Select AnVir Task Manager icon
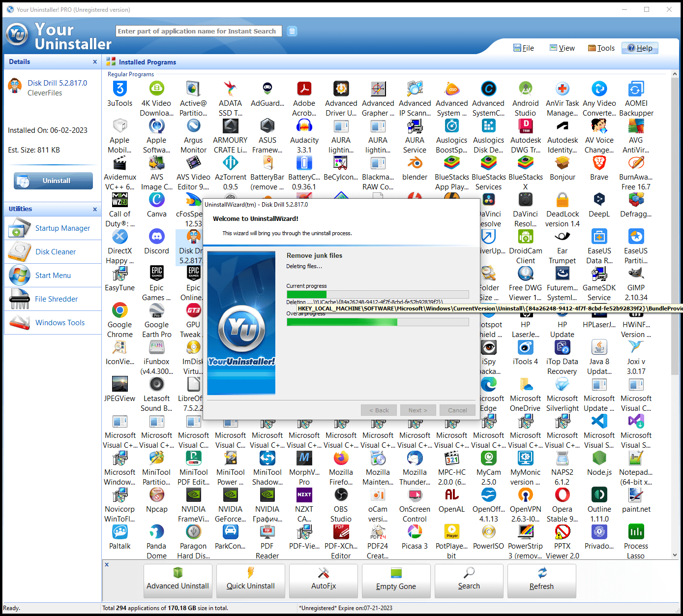Image resolution: width=683 pixels, height=616 pixels. (562, 89)
